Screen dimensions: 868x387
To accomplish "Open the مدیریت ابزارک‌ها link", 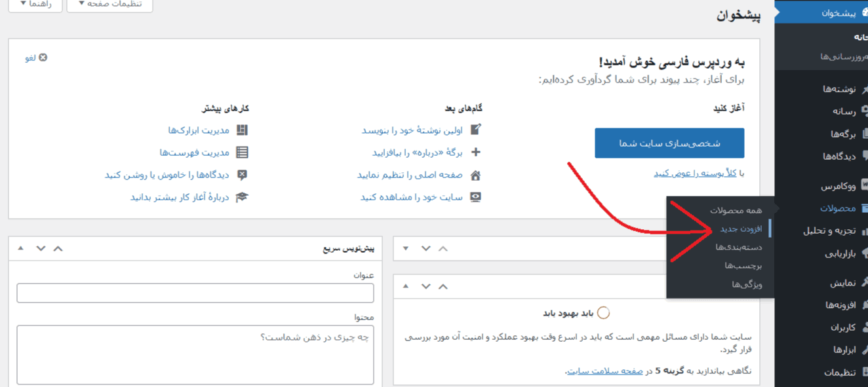I will [x=199, y=130].
